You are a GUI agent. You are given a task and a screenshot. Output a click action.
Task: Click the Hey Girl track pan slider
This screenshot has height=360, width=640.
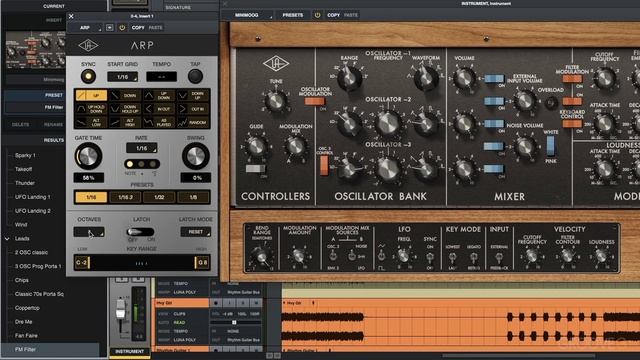point(235,322)
